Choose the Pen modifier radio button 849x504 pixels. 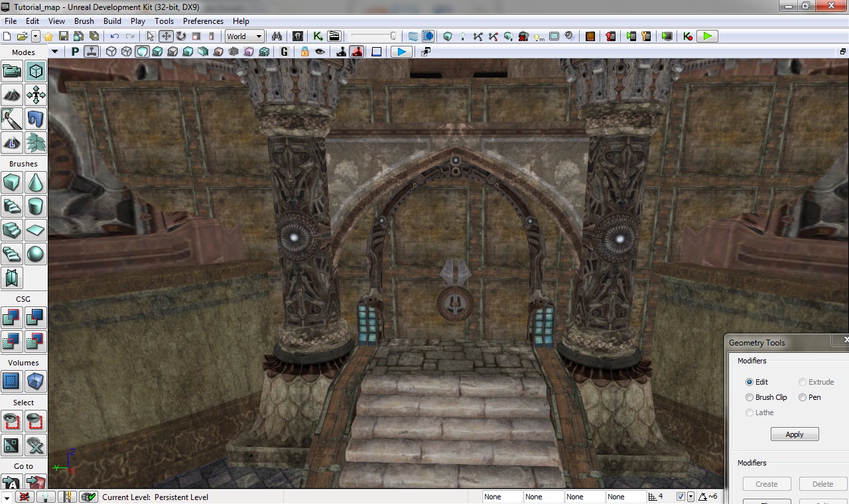803,397
